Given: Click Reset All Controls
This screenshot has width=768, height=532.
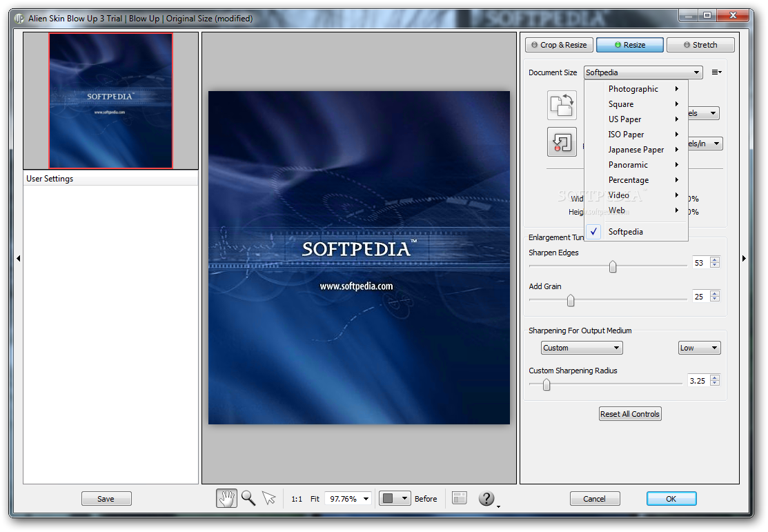Looking at the screenshot, I should coord(630,414).
